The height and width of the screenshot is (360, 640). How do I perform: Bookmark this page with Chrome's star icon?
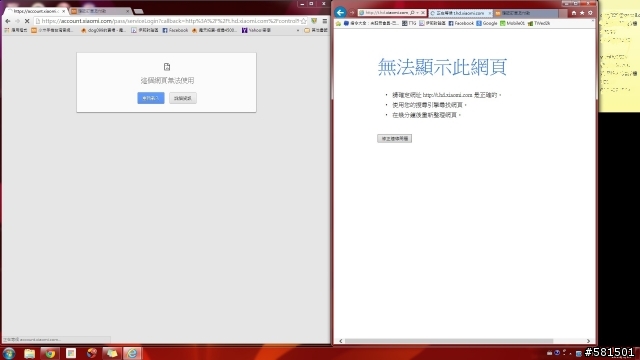click(x=303, y=21)
